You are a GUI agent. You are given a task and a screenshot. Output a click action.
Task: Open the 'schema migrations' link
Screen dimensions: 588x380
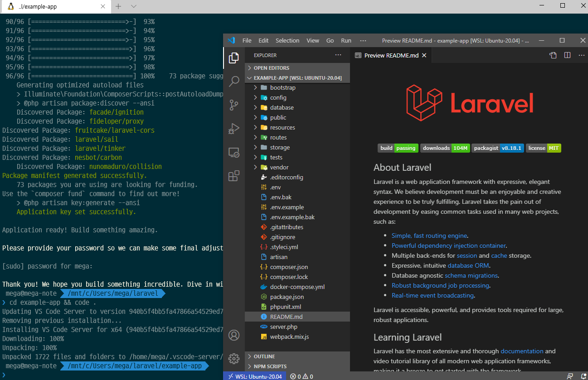471,275
